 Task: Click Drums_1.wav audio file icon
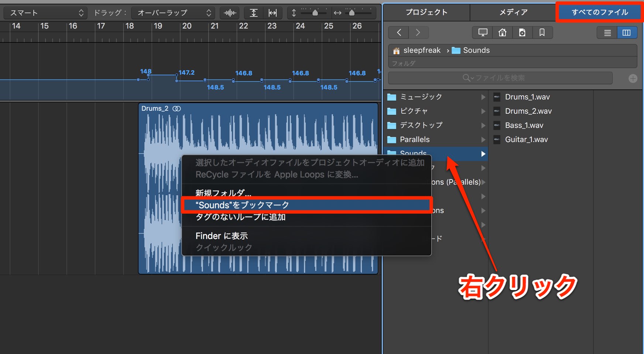(497, 97)
